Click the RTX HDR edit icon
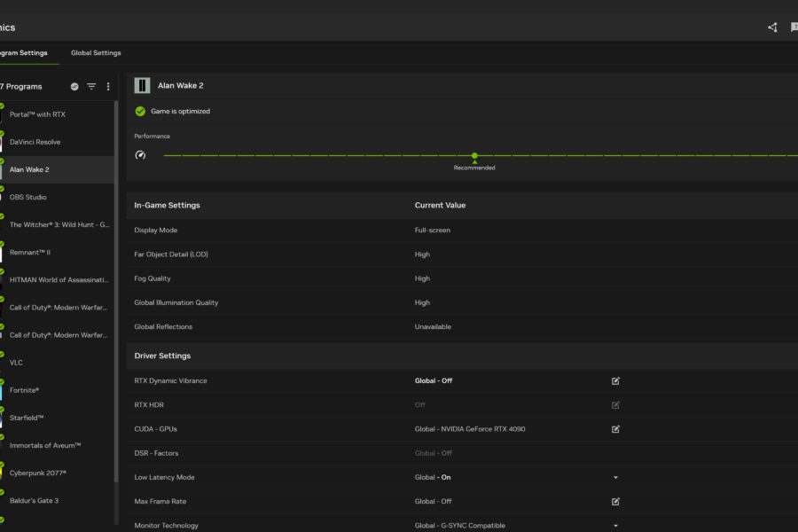 (x=615, y=404)
